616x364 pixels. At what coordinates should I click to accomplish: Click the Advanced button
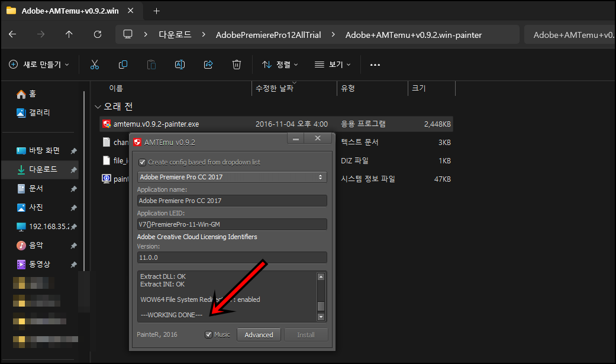[259, 335]
